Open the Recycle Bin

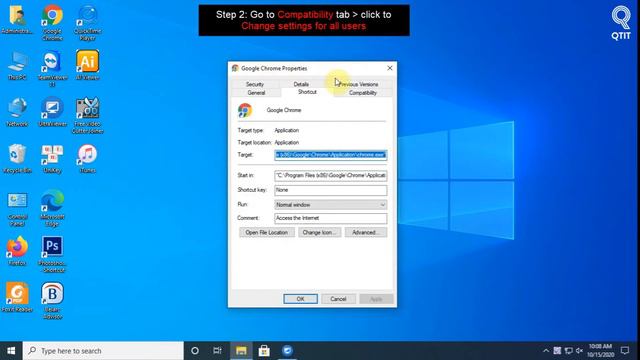point(17,158)
